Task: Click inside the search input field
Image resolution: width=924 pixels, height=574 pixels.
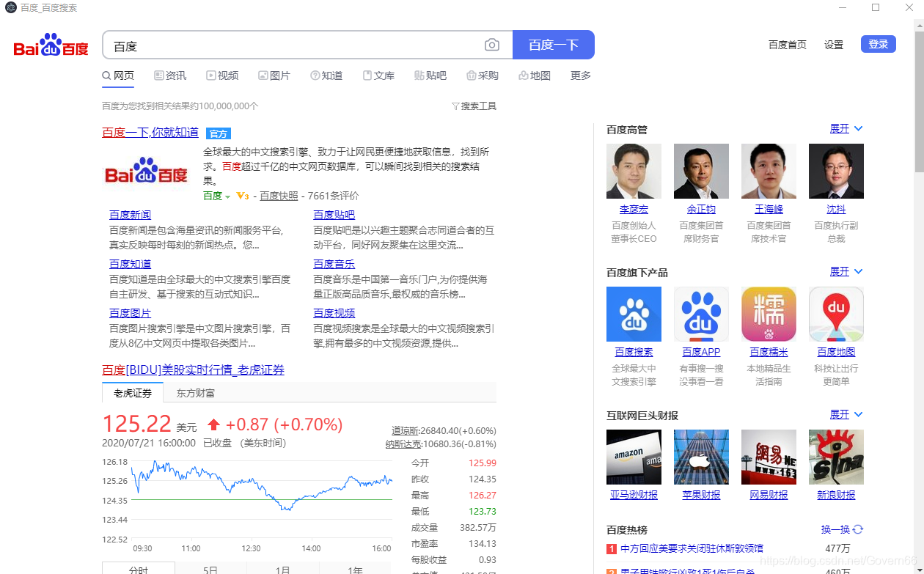Action: pyautogui.click(x=293, y=45)
